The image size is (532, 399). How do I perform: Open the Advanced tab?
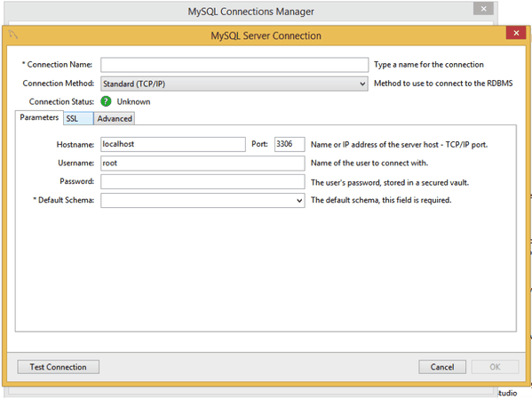115,118
